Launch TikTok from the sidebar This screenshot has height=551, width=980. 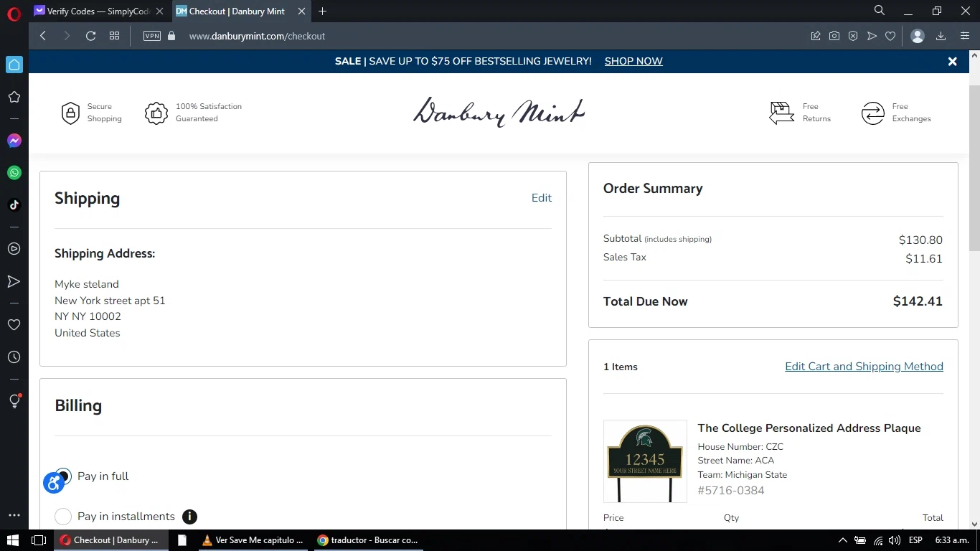click(14, 205)
